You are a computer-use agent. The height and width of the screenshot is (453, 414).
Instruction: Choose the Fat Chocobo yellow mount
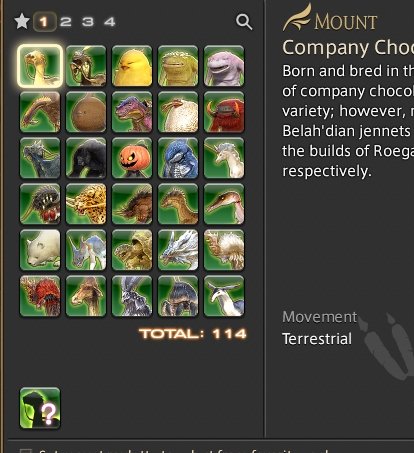pos(132,66)
